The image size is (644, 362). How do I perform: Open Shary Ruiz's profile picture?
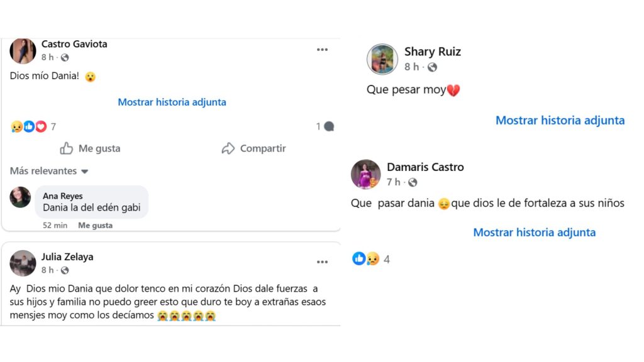click(382, 59)
